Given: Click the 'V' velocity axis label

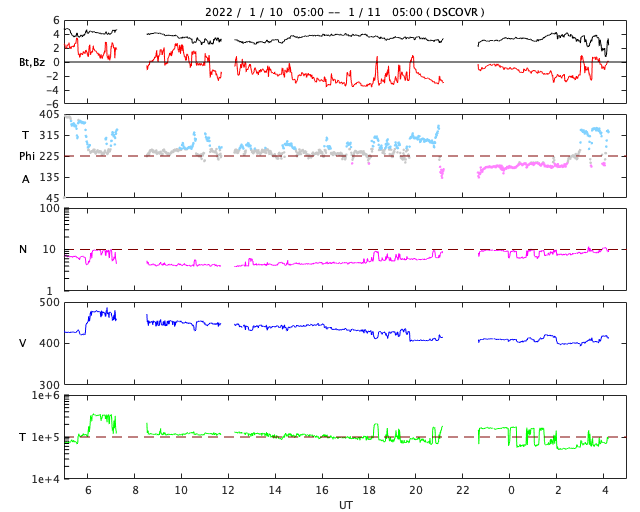Looking at the screenshot, I should [x=23, y=343].
